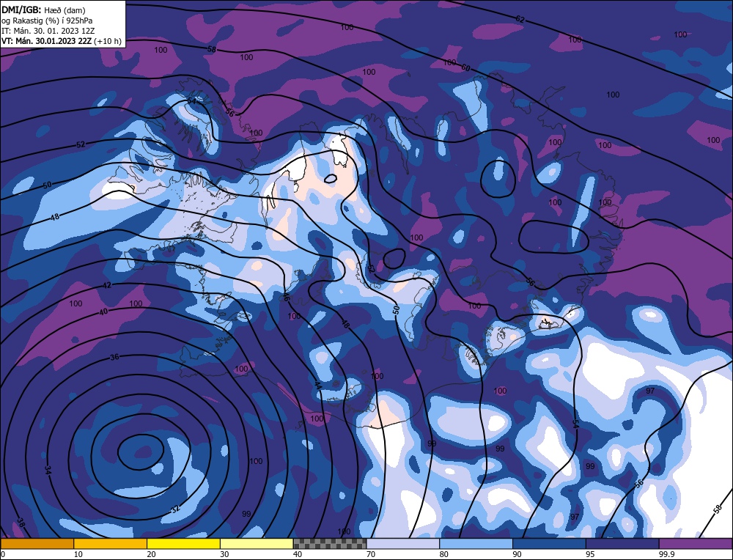Click the "46" height contour label

tap(286, 296)
